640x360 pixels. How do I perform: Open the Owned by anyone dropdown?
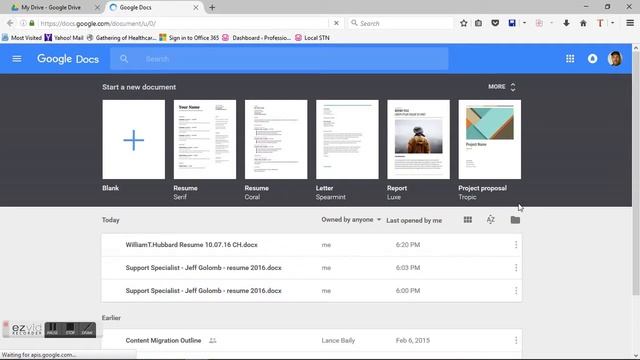(351, 220)
